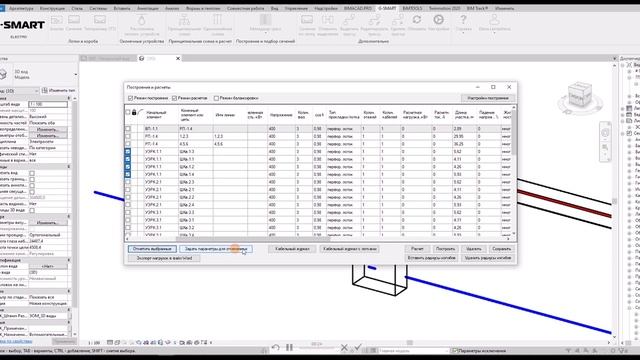Toggle the select-all checkbox in table header

pyautogui.click(x=128, y=112)
